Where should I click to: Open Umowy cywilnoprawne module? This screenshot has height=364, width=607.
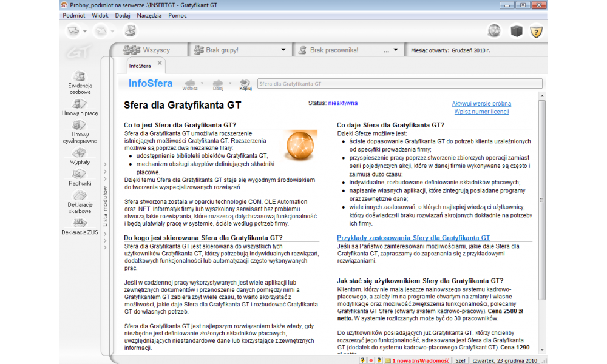point(80,132)
